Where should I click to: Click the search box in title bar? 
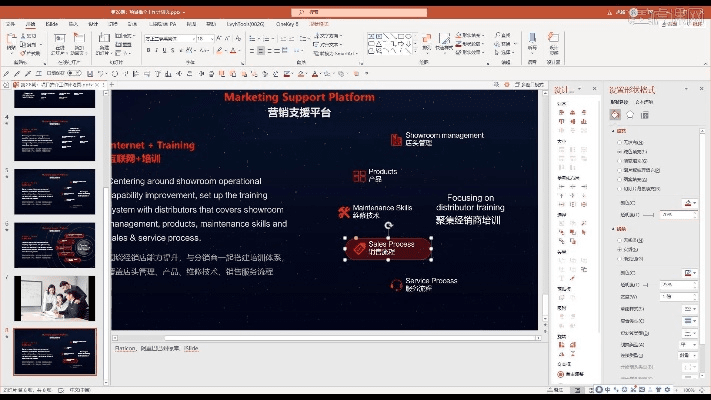359,12
